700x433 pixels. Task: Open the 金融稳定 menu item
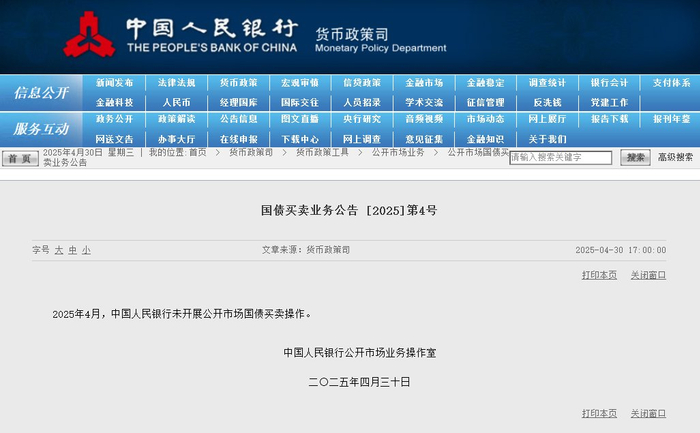tap(486, 83)
